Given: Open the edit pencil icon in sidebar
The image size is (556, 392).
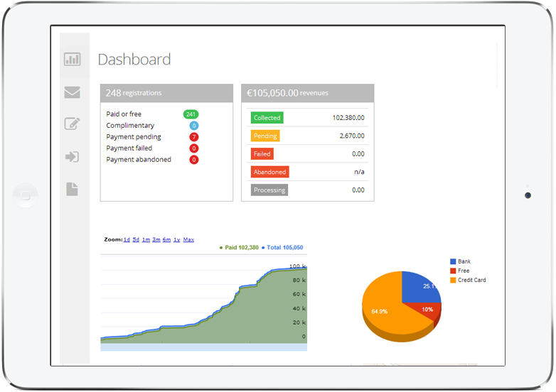Looking at the screenshot, I should click(73, 124).
